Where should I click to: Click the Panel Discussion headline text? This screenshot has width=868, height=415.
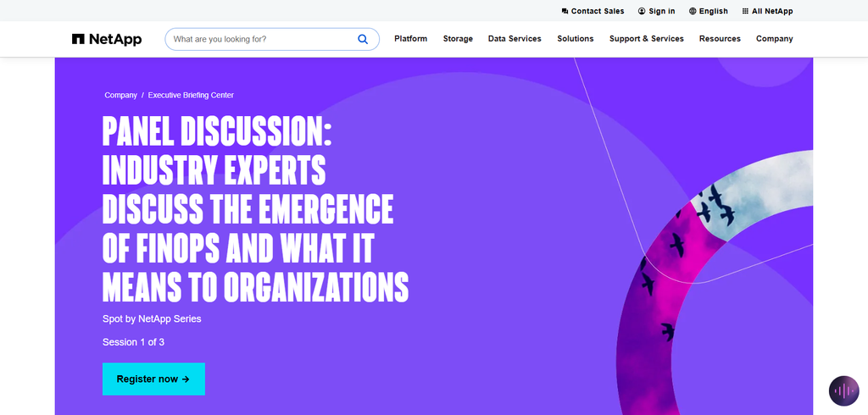255,210
